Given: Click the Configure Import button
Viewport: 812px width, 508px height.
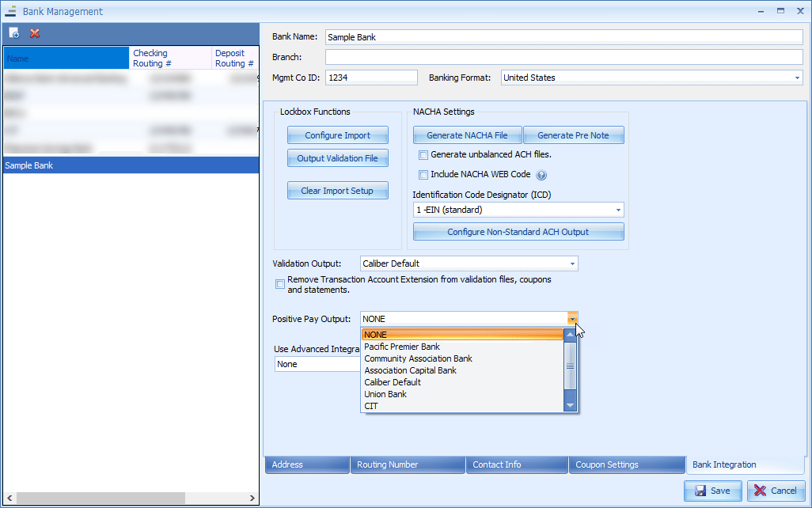Looking at the screenshot, I should coord(338,135).
